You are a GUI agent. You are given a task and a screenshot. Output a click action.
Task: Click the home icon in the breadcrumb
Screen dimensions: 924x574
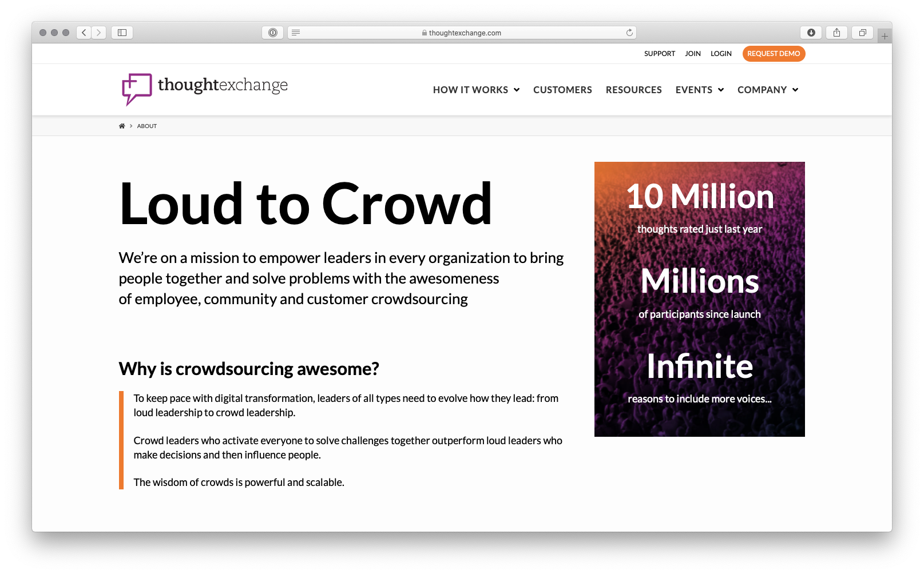[x=121, y=126]
